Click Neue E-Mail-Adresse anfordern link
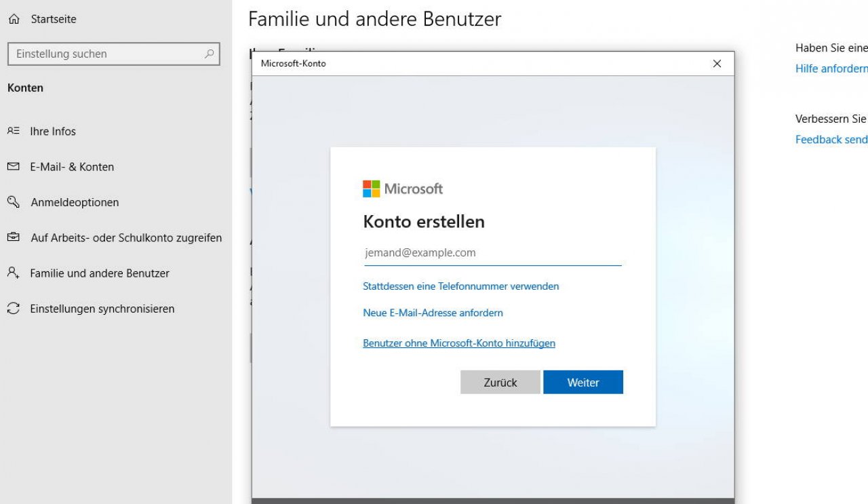The width and height of the screenshot is (868, 504). (433, 313)
